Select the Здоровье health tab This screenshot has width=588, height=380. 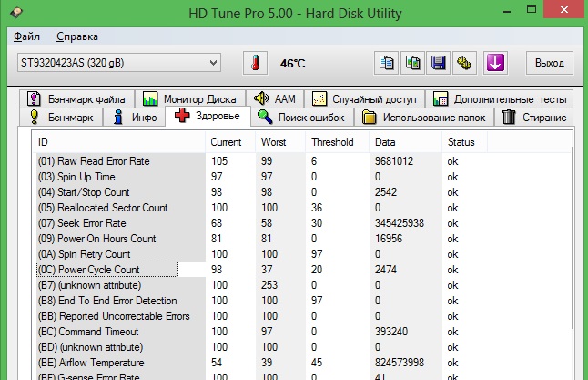[208, 116]
